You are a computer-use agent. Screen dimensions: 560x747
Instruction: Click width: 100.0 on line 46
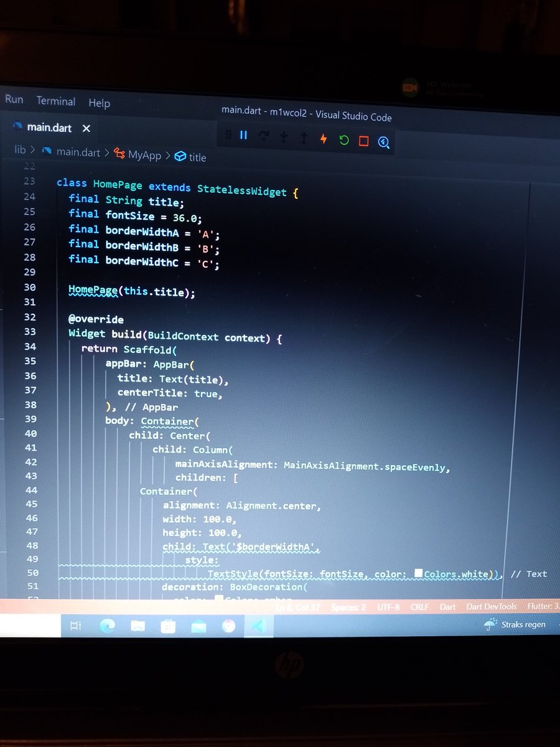(199, 519)
